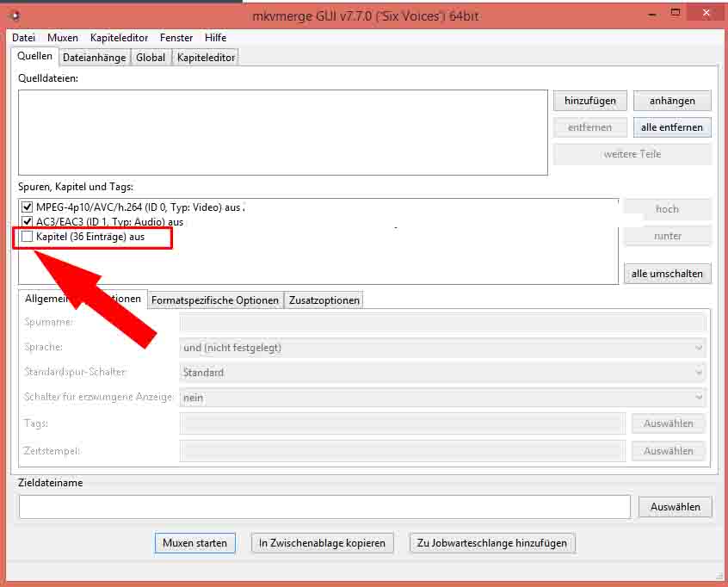728x587 pixels.
Task: Open the Standardspur-Schalter dropdown
Action: (x=442, y=372)
